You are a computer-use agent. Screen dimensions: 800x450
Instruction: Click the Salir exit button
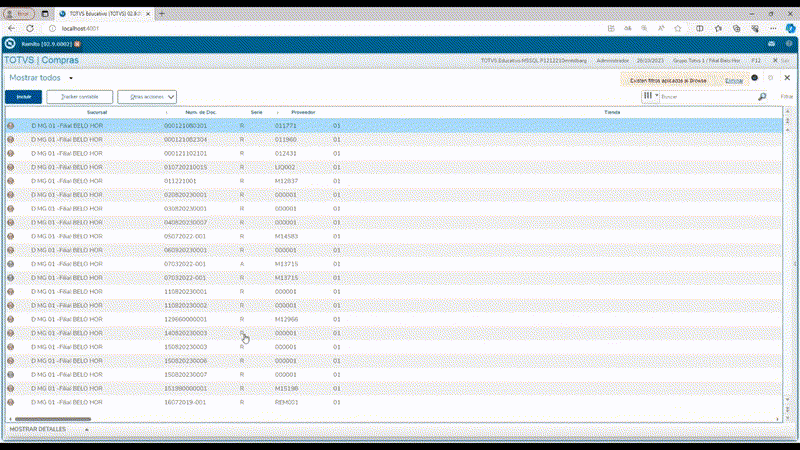(x=781, y=60)
